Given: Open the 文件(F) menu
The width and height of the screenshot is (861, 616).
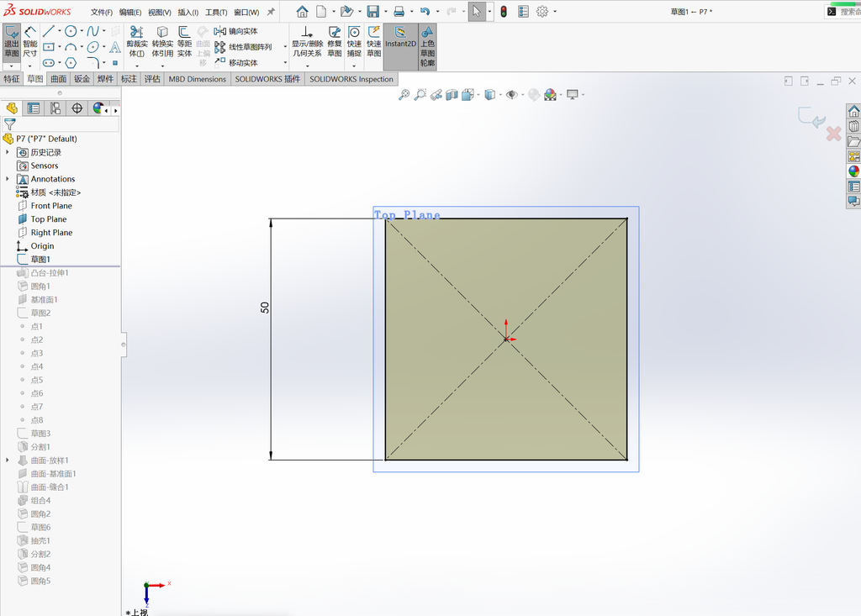Looking at the screenshot, I should 102,12.
